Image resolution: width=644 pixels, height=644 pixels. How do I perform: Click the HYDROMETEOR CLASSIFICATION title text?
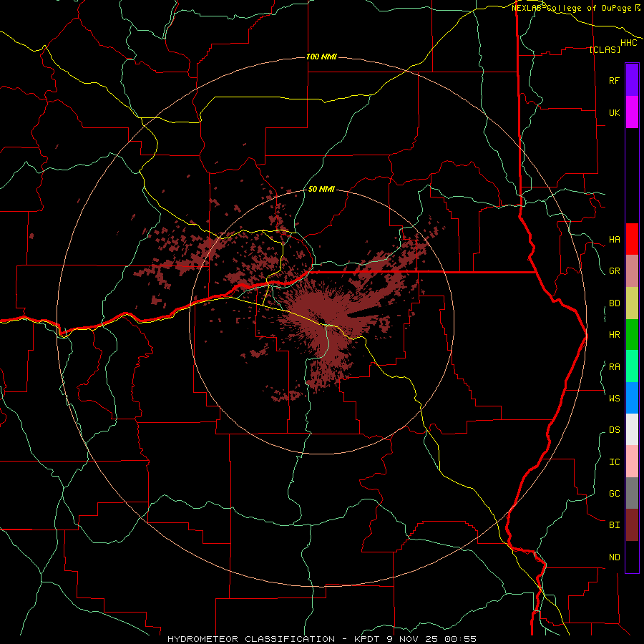[x=251, y=639]
